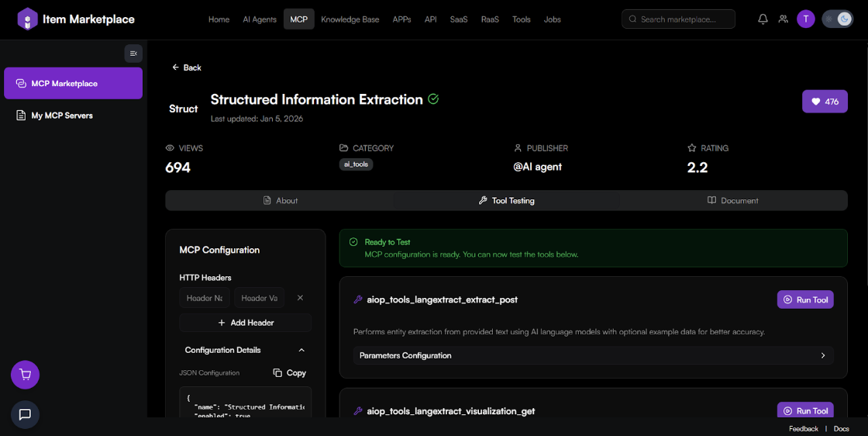868x436 pixels.
Task: Open the chat bubble floating button
Action: 25,414
